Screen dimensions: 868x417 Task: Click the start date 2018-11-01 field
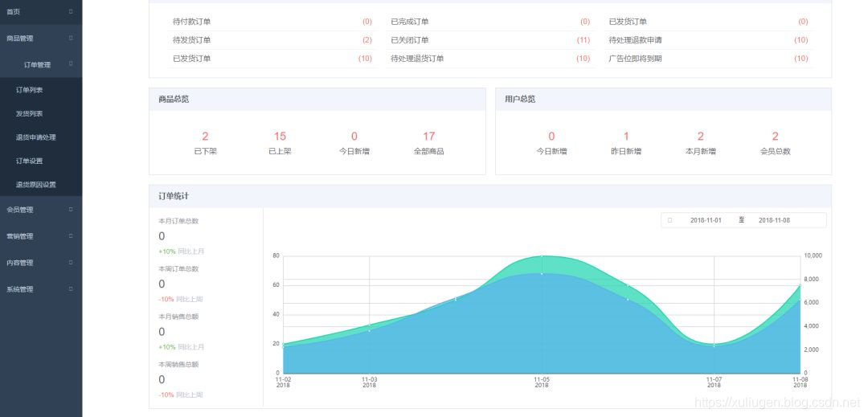click(x=706, y=220)
